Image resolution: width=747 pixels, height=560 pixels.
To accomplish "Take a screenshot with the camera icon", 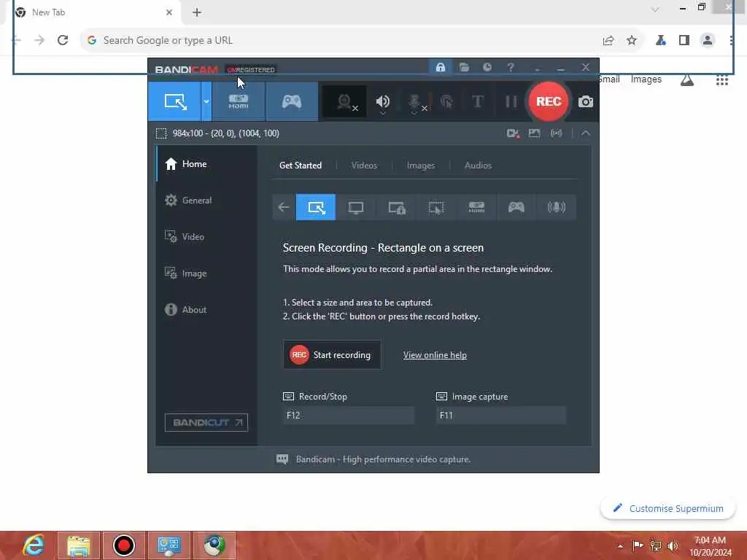I will click(586, 101).
